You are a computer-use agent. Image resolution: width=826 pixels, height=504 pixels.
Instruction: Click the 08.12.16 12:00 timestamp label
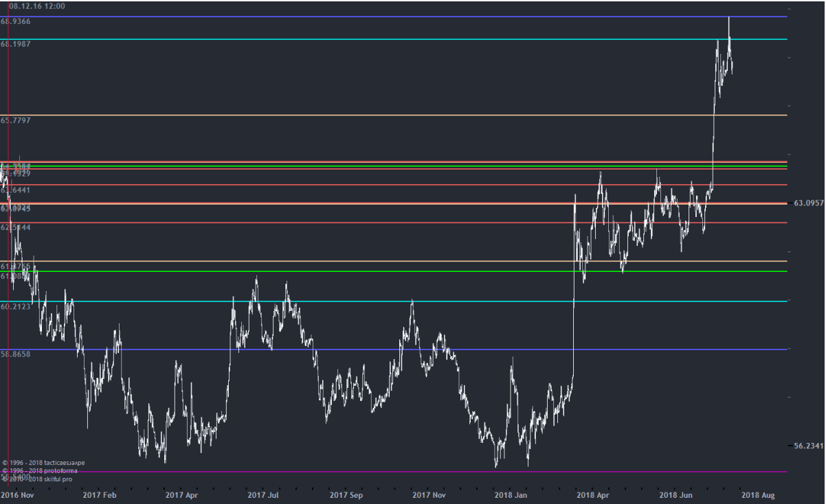pyautogui.click(x=37, y=6)
